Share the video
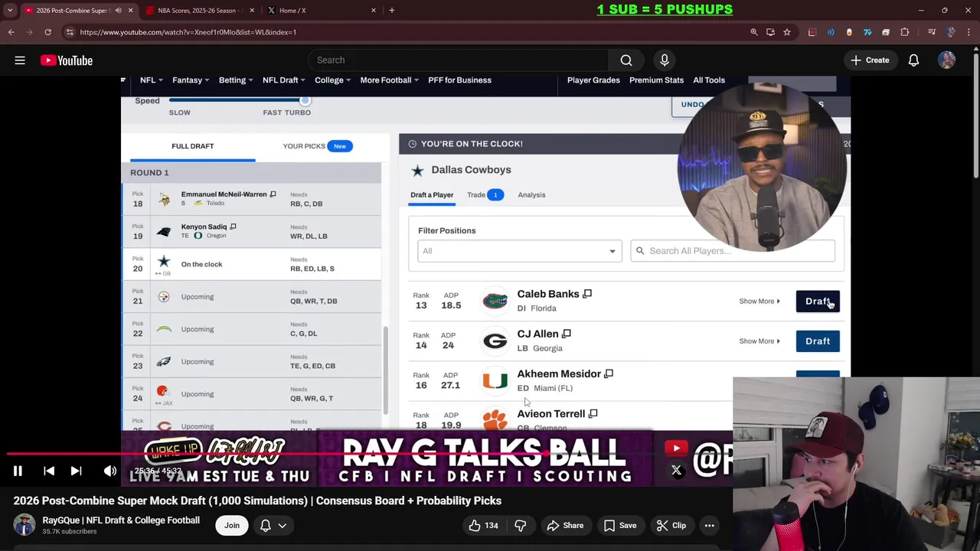Image resolution: width=980 pixels, height=551 pixels. (x=564, y=526)
